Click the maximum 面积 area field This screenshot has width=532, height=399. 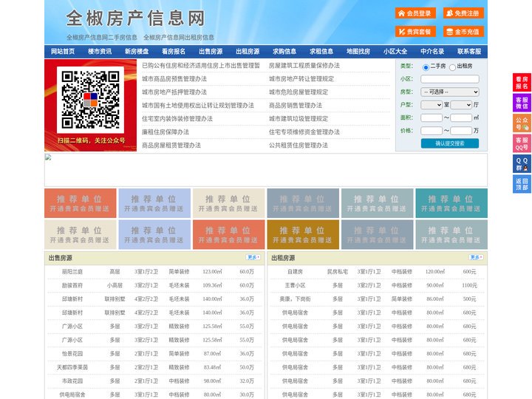(x=461, y=117)
